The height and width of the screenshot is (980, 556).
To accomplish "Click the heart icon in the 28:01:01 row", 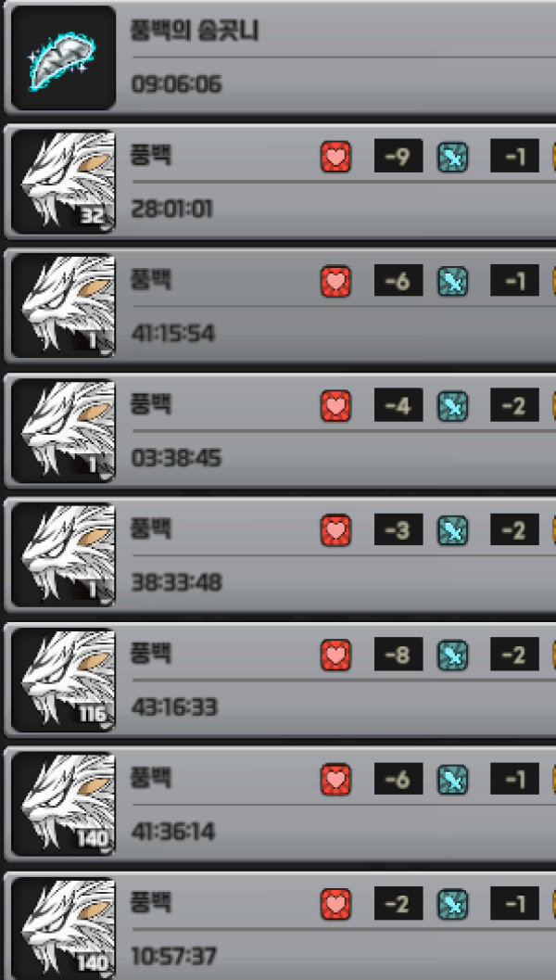I will 335,157.
